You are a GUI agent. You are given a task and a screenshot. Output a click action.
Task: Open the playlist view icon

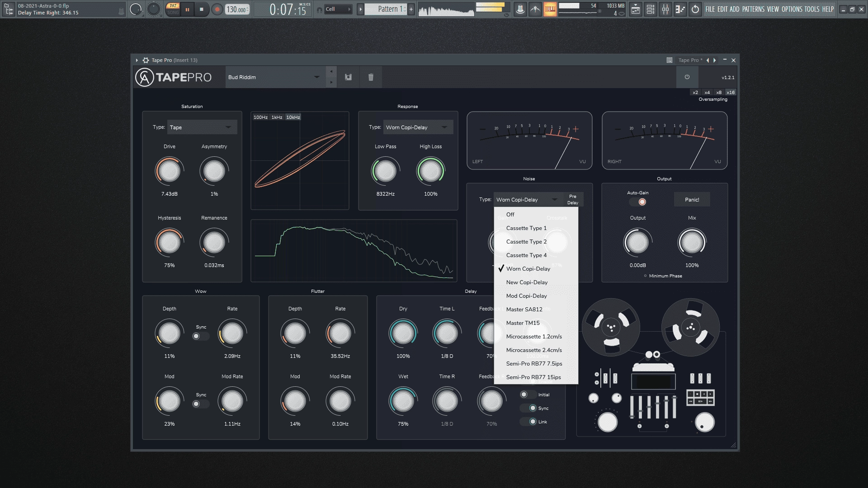pyautogui.click(x=636, y=9)
